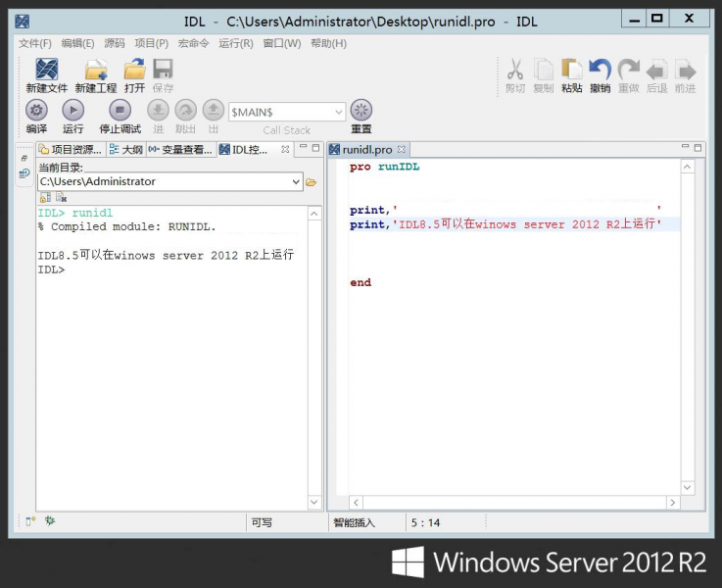Close the runidl.pro editor tab
This screenshot has height=588, width=722.
click(401, 150)
